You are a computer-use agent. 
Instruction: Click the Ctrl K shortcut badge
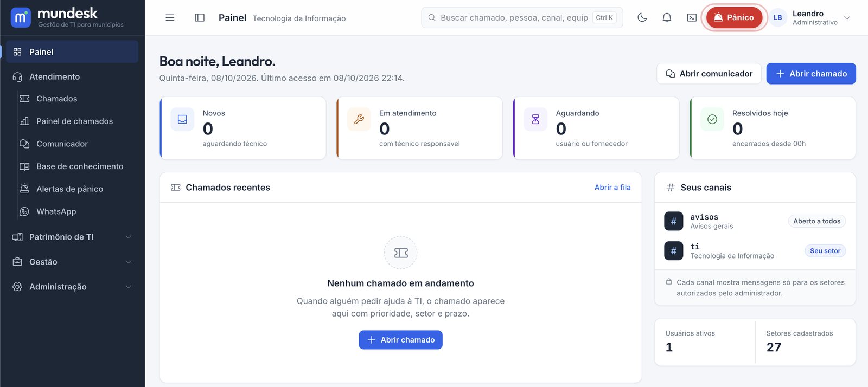click(x=604, y=17)
